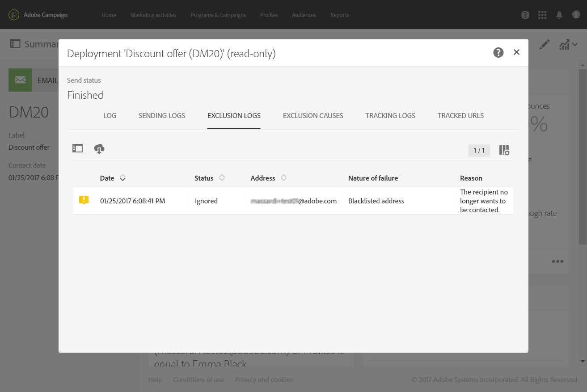Open Reports in the top bar
Screen dimensions: 587x392
coord(340,15)
